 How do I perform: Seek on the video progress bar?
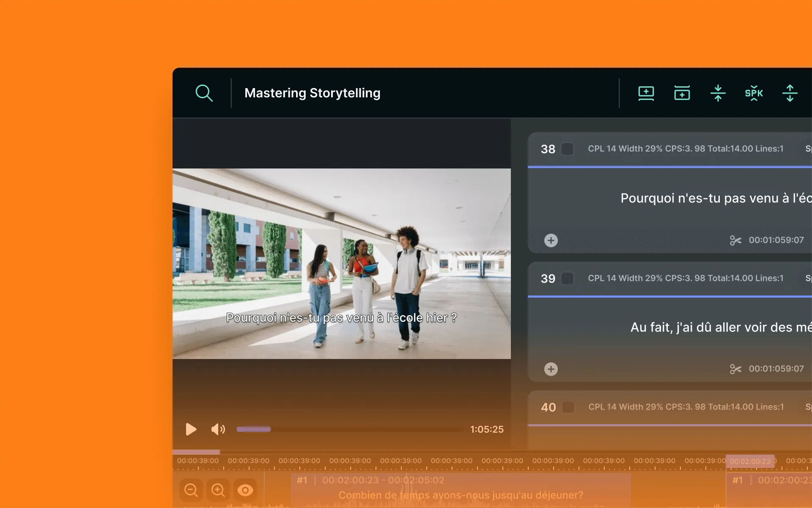coord(350,429)
